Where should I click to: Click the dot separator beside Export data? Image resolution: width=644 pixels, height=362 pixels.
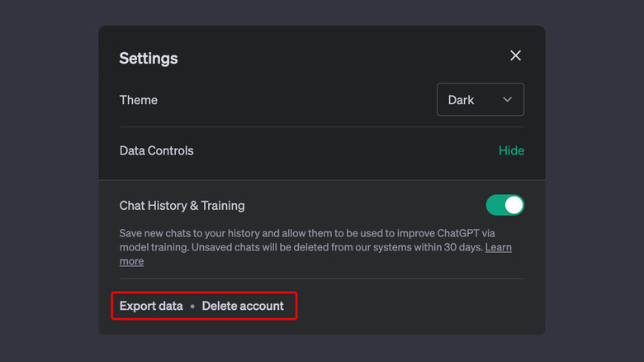[192, 307]
